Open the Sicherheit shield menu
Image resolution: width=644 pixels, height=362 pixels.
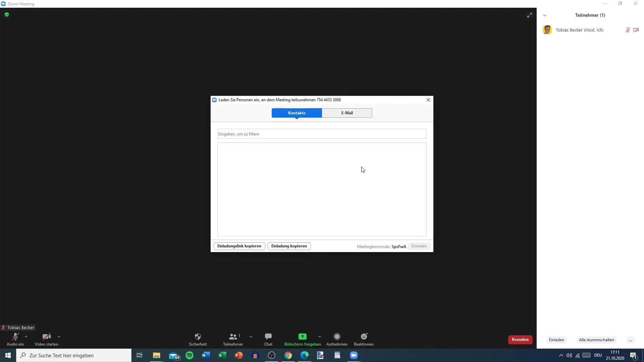tap(198, 339)
